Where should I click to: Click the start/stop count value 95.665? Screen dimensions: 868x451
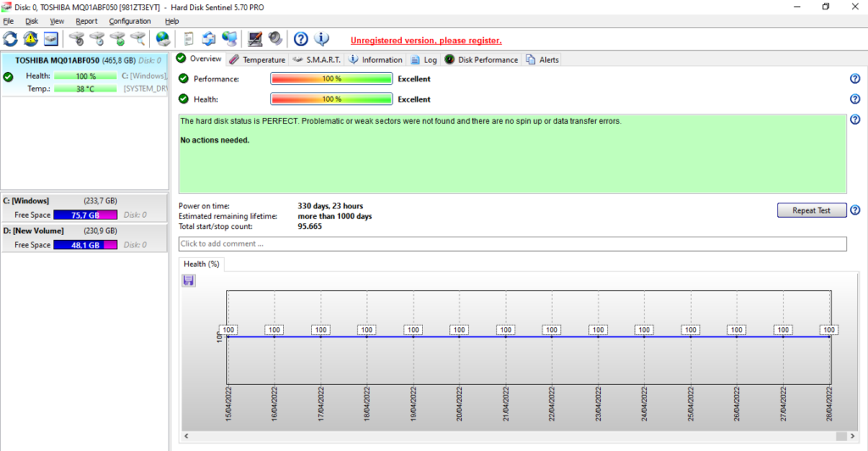pos(309,225)
